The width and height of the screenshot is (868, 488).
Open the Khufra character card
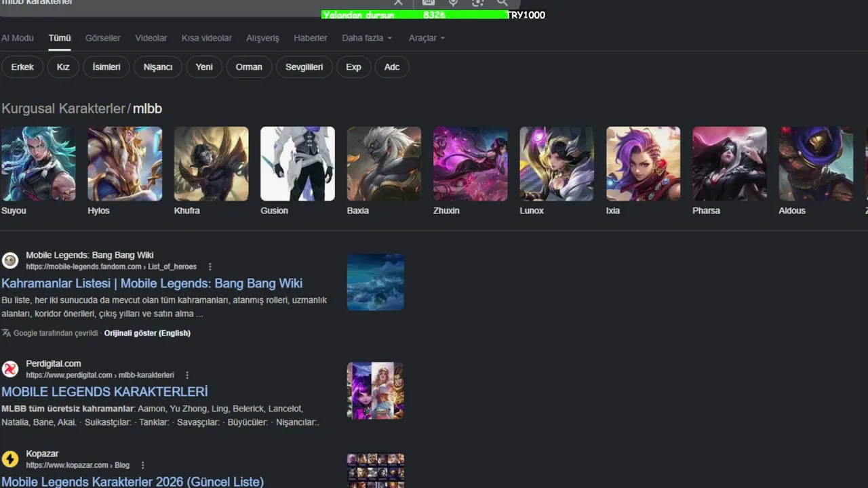pyautogui.click(x=211, y=171)
